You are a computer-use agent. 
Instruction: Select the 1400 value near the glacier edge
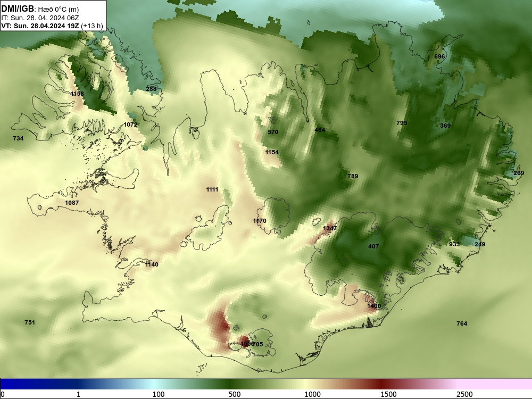click(x=374, y=306)
